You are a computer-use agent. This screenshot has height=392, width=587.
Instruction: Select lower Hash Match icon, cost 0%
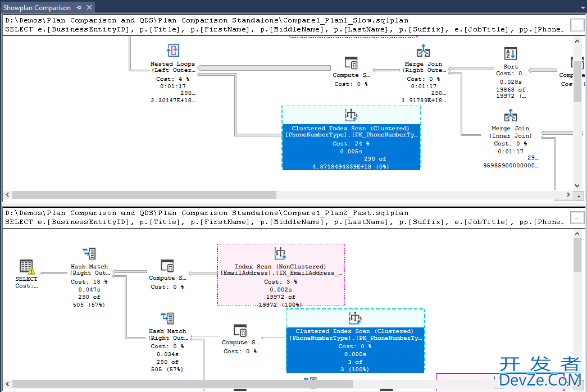coord(167,318)
